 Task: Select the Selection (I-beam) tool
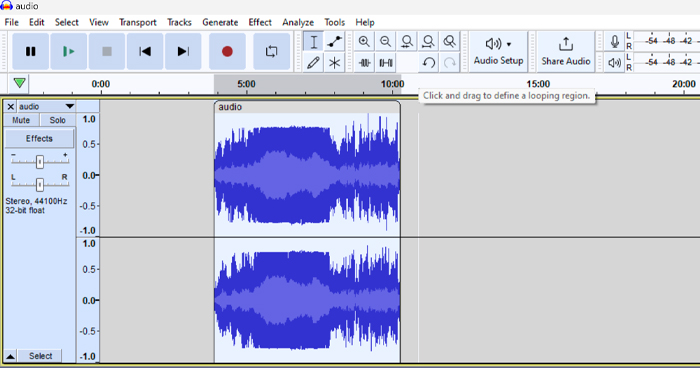(314, 42)
